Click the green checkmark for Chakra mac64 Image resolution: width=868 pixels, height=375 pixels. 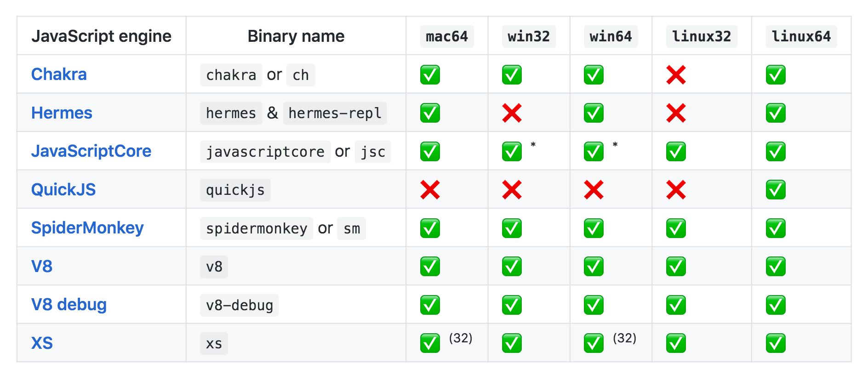click(x=430, y=75)
